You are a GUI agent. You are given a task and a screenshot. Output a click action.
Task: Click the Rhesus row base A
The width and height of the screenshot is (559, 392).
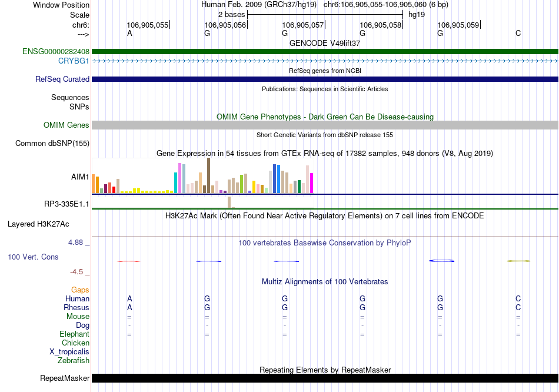coord(130,307)
